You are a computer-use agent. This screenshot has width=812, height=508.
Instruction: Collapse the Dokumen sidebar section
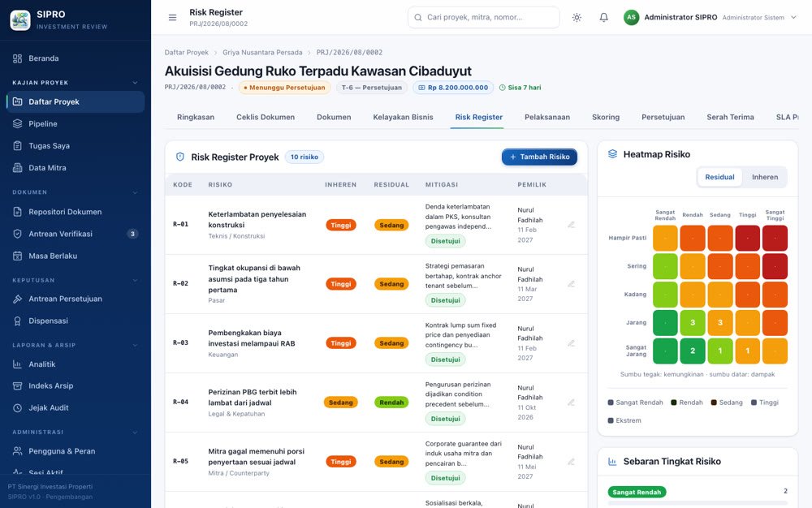[x=135, y=192]
